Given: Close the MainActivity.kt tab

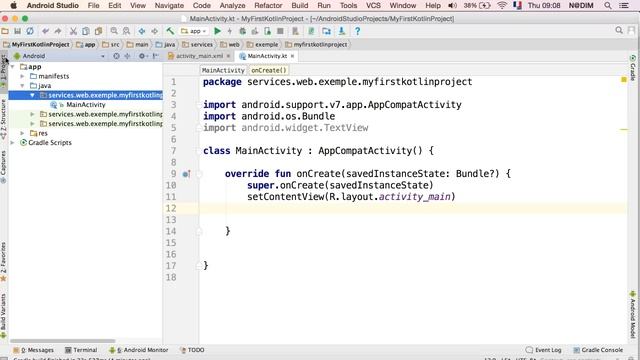Looking at the screenshot, I should tap(292, 56).
